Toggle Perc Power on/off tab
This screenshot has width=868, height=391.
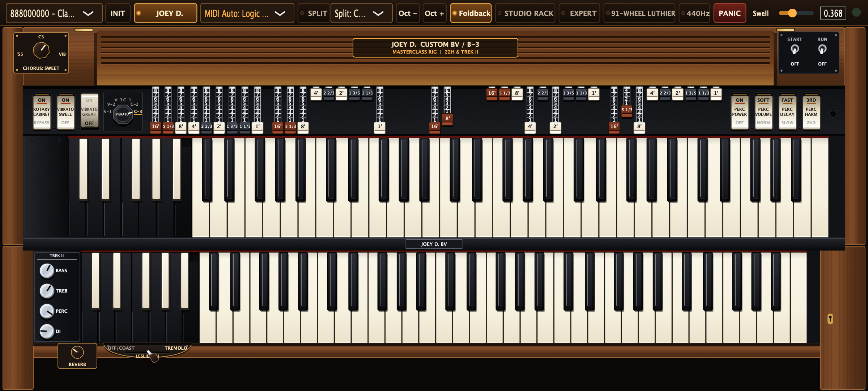click(740, 112)
